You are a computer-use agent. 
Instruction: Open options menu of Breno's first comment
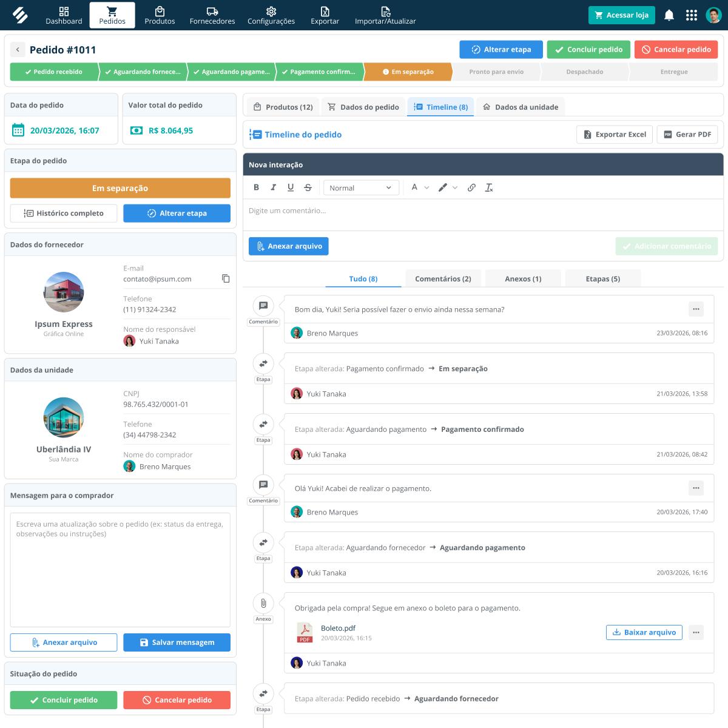(x=696, y=309)
